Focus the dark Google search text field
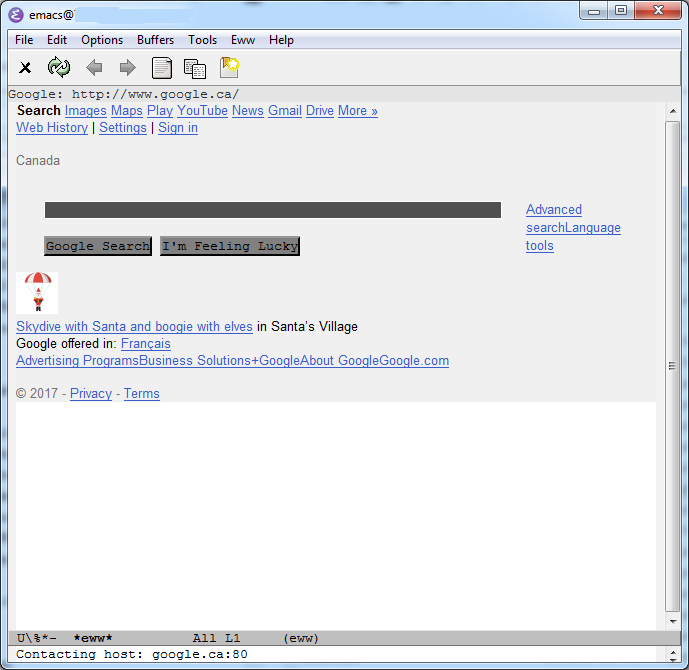 273,210
